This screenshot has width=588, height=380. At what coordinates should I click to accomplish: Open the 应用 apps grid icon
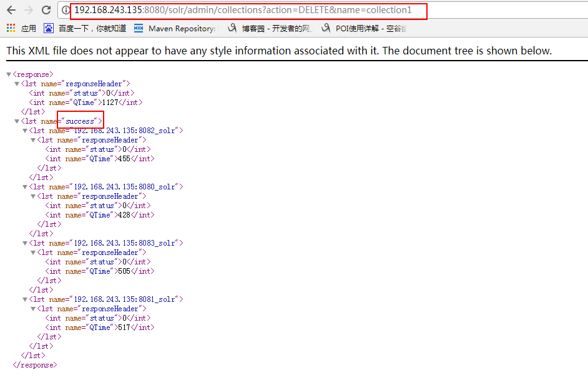(x=11, y=28)
